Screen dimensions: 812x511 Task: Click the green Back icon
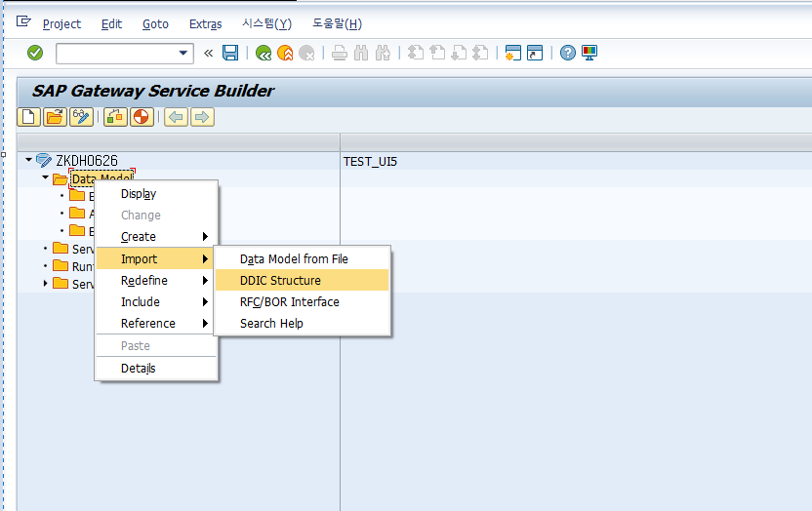click(x=264, y=53)
